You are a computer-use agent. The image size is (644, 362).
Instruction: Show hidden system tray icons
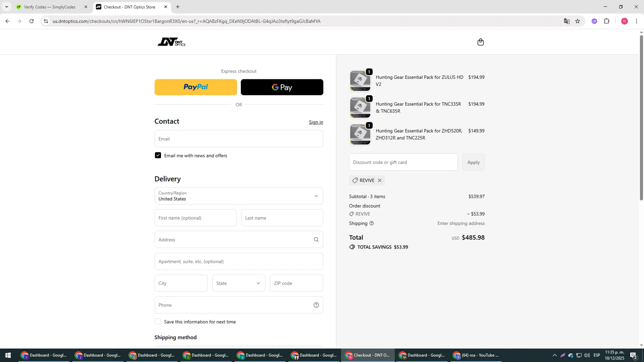tap(554, 355)
